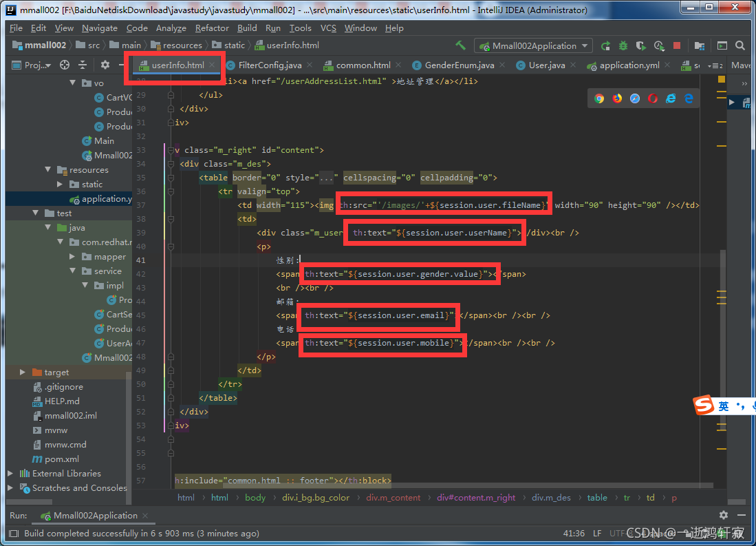Image resolution: width=756 pixels, height=546 pixels.
Task: Click the Build project hammer icon
Action: click(x=460, y=45)
